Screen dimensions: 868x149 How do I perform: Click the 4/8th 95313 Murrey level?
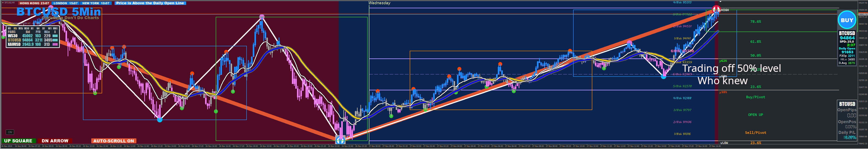[x=682, y=2]
